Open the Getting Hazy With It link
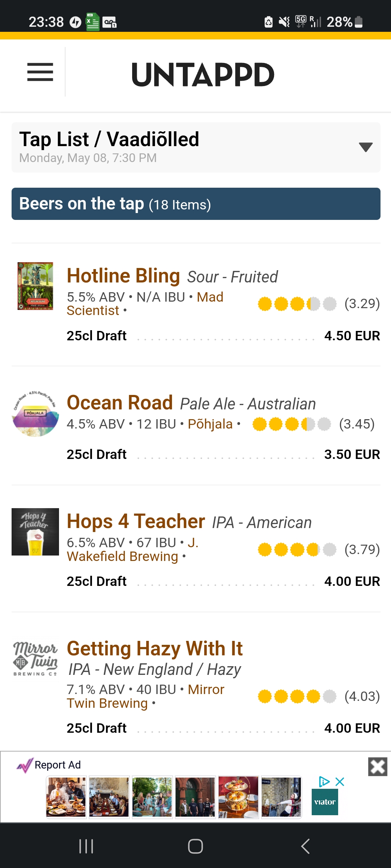This screenshot has height=868, width=391. pos(155,649)
